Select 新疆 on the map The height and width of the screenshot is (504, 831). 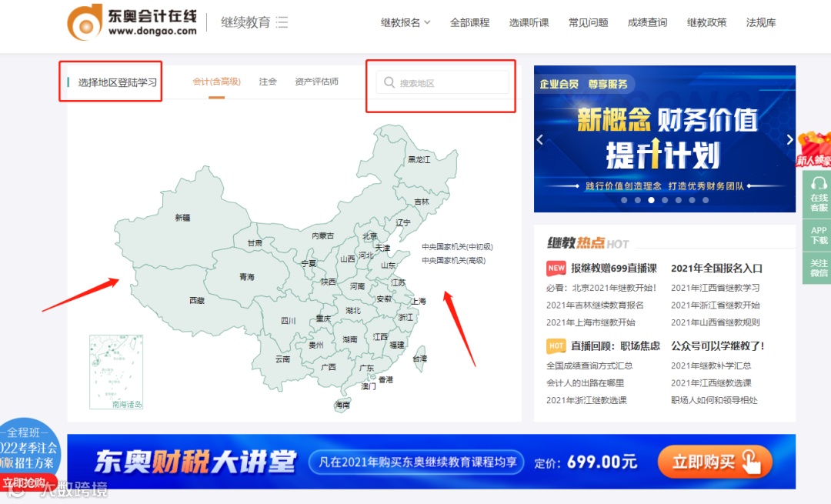pos(182,218)
